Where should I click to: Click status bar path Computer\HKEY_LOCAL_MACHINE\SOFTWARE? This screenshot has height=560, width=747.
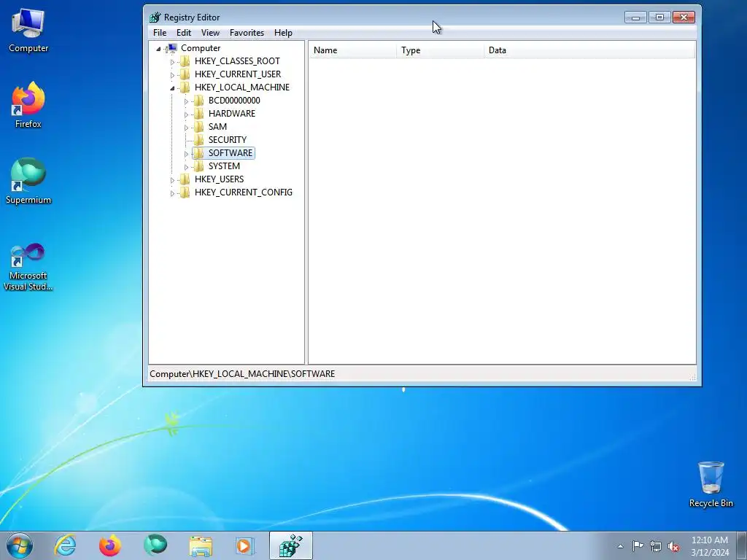242,374
